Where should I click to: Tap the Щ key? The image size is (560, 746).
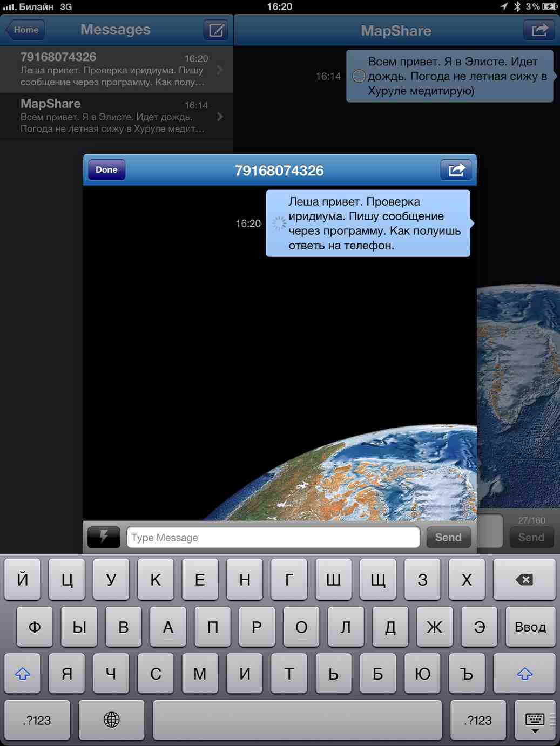coord(378,580)
